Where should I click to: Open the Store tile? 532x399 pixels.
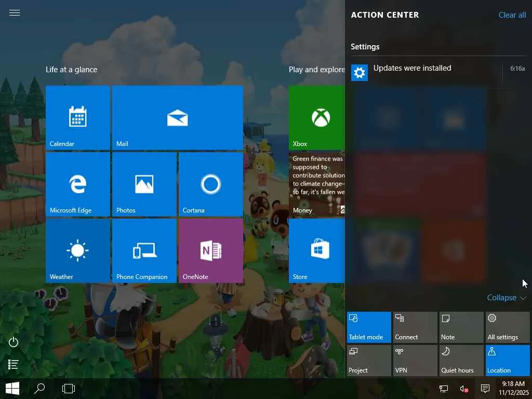pos(317,250)
